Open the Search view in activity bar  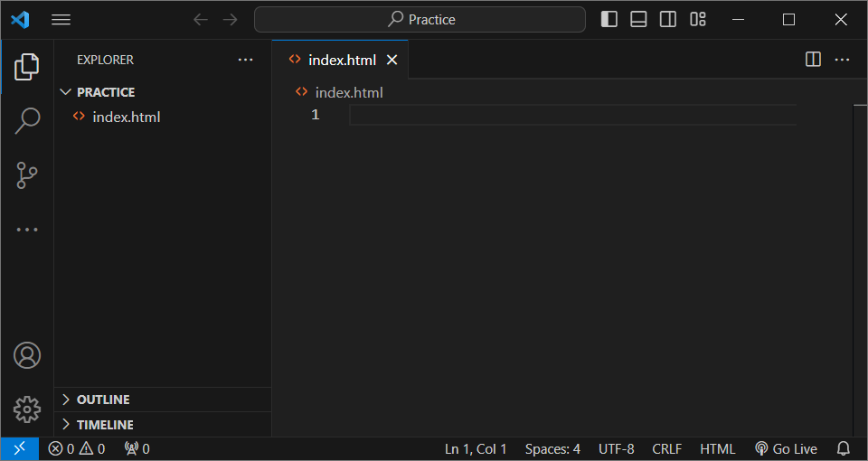click(26, 120)
